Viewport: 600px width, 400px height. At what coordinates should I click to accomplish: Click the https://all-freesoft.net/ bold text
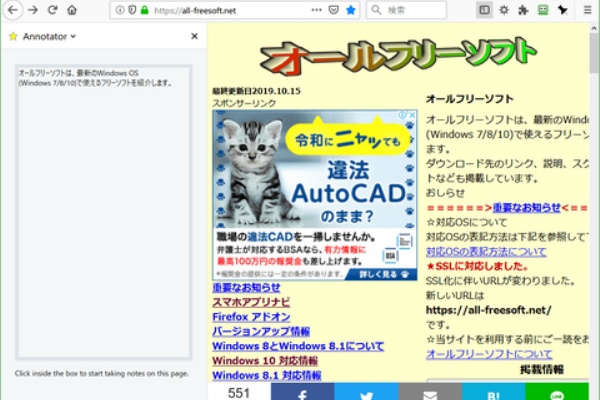tap(488, 310)
